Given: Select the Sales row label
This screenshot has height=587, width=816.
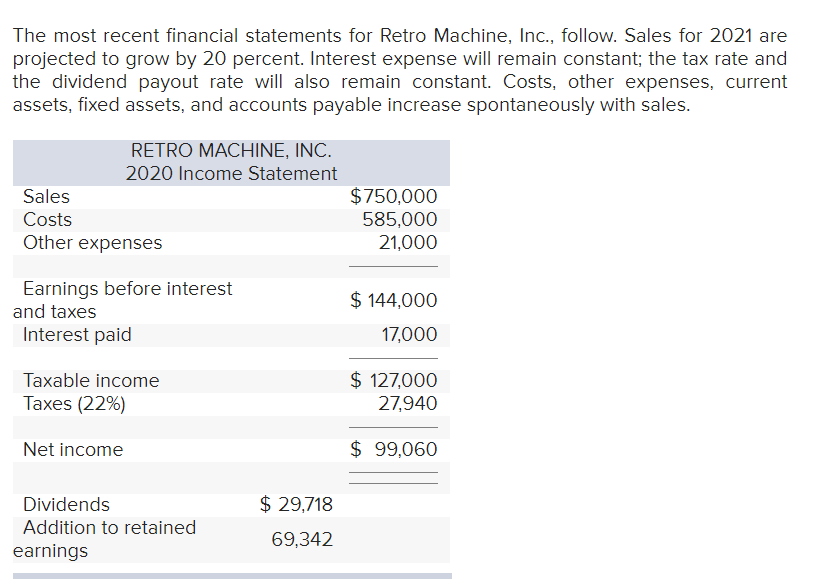Looking at the screenshot, I should click(46, 196).
